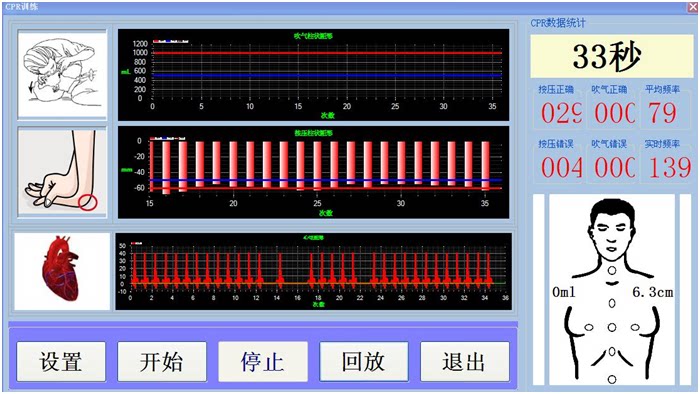Click the 设置 settings button
The image size is (700, 394).
pyautogui.click(x=61, y=361)
